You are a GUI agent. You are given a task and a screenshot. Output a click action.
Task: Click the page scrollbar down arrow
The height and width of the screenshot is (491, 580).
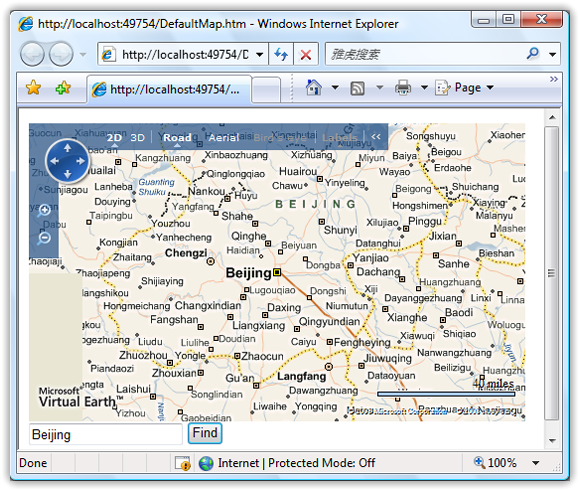[x=552, y=441]
